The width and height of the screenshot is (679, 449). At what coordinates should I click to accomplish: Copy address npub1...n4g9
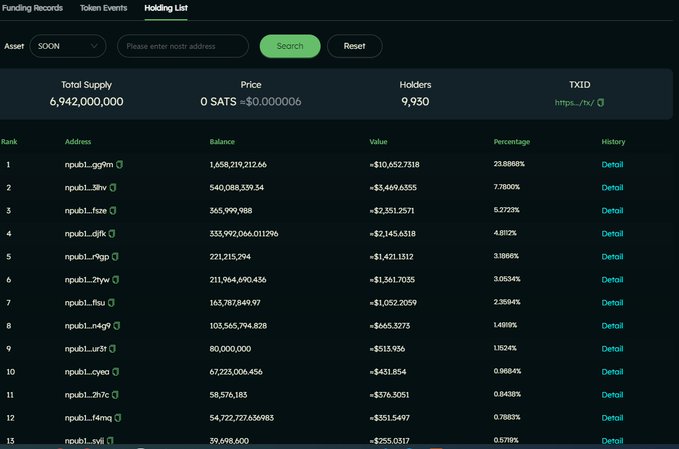pyautogui.click(x=117, y=326)
